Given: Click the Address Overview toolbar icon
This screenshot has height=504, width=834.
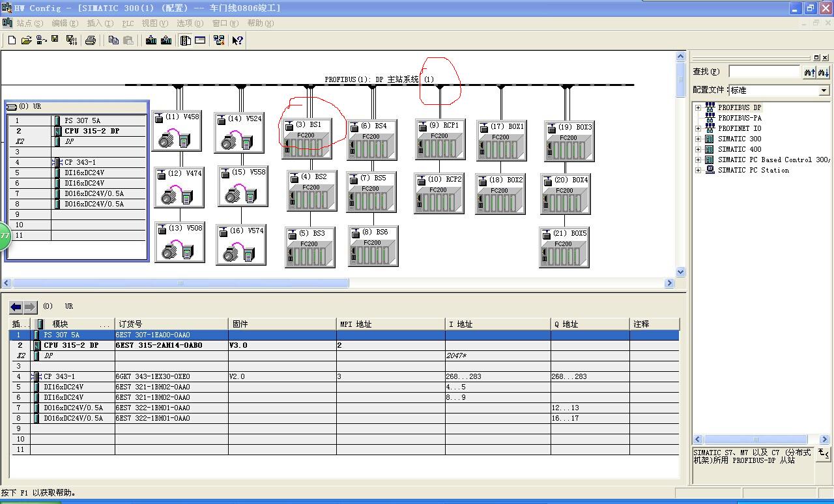Looking at the screenshot, I should (x=200, y=40).
